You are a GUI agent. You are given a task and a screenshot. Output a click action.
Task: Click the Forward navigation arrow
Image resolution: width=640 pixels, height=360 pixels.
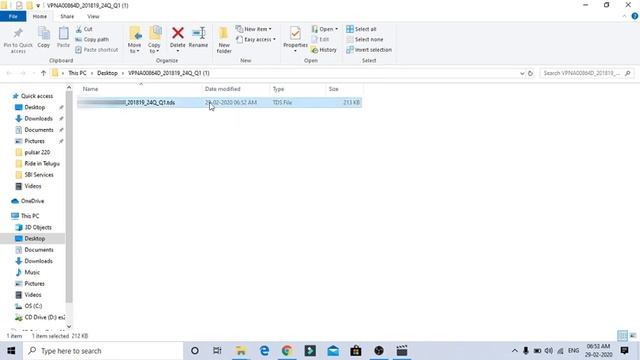pyautogui.click(x=23, y=73)
